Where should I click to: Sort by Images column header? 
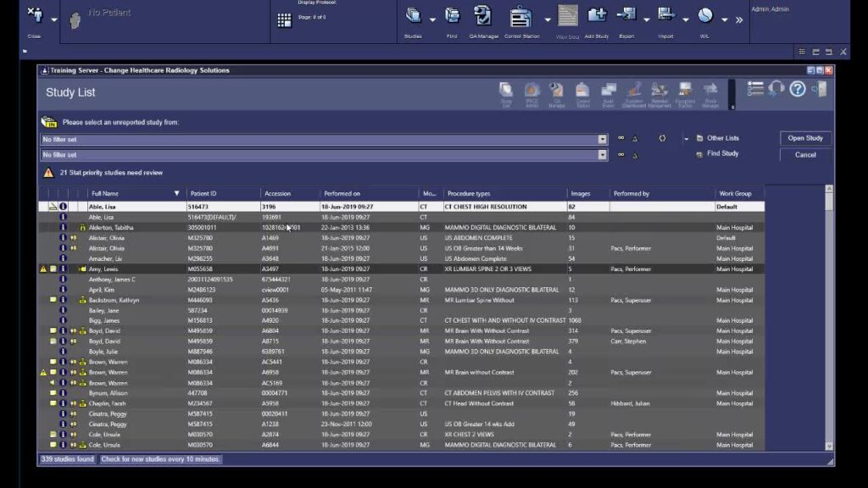pyautogui.click(x=588, y=194)
